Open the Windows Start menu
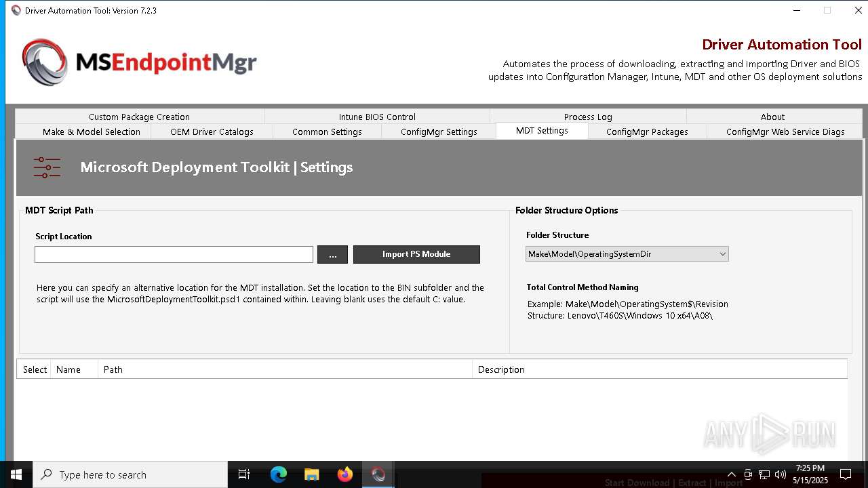 16,474
